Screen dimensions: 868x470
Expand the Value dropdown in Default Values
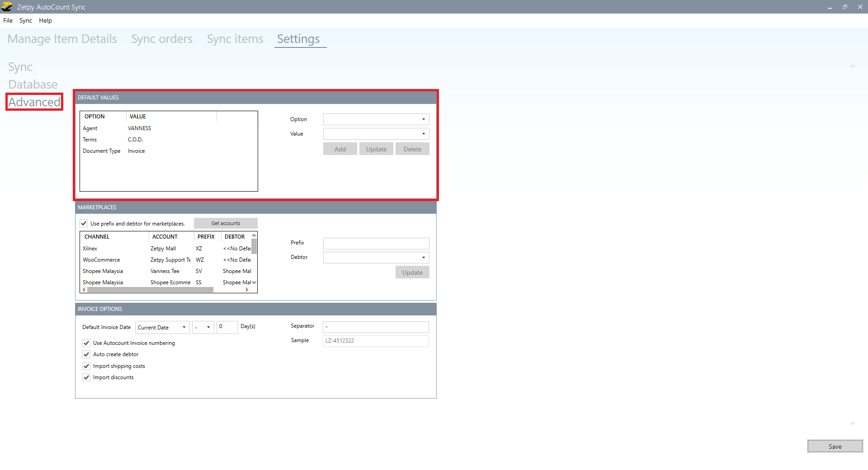376,134
